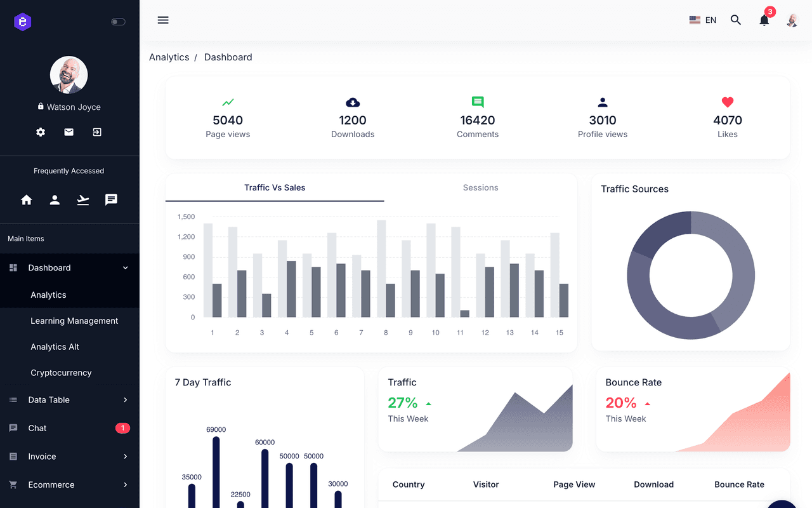
Task: Click the 20% bounce rate value
Action: pyautogui.click(x=621, y=403)
